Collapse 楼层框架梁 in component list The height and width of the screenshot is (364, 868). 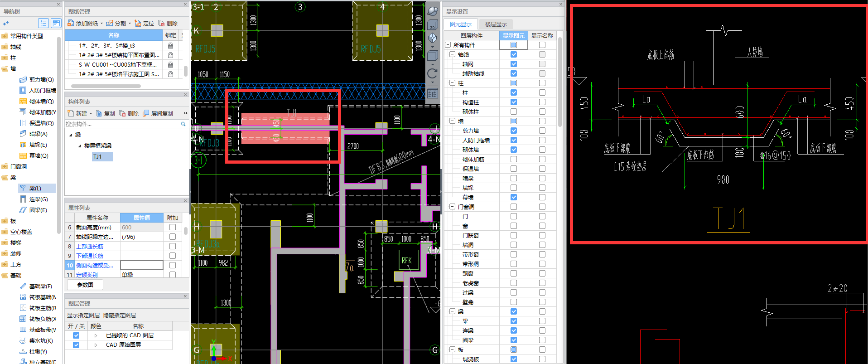tap(80, 146)
